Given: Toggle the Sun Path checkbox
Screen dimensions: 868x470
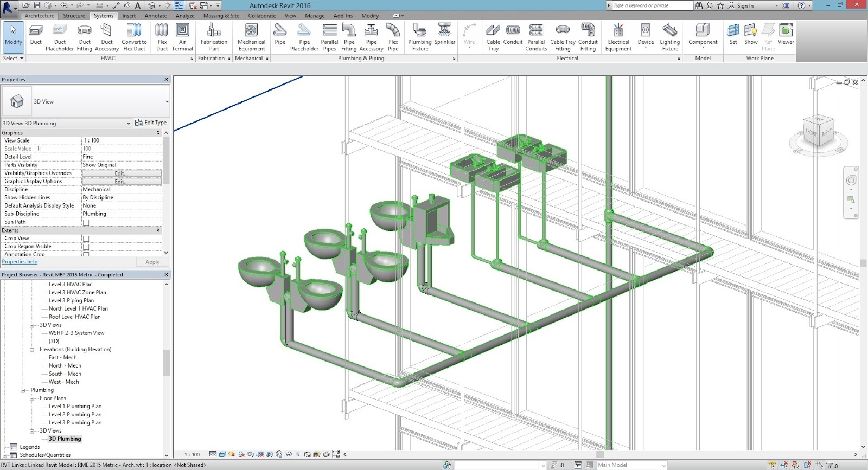Looking at the screenshot, I should (86, 222).
